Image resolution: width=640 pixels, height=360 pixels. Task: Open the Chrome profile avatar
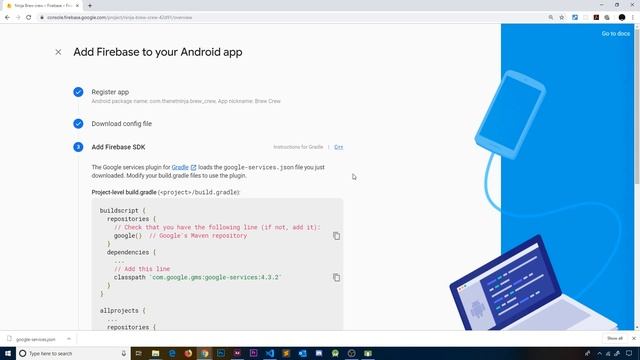click(x=622, y=18)
